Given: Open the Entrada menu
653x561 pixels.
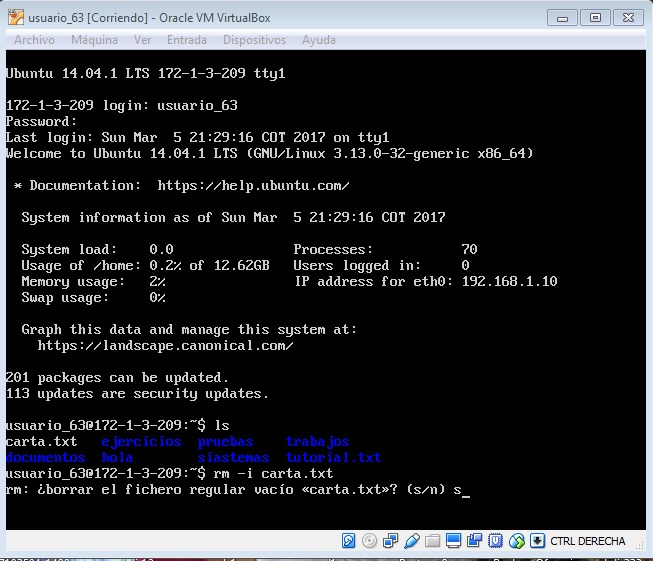Looking at the screenshot, I should coord(187,40).
